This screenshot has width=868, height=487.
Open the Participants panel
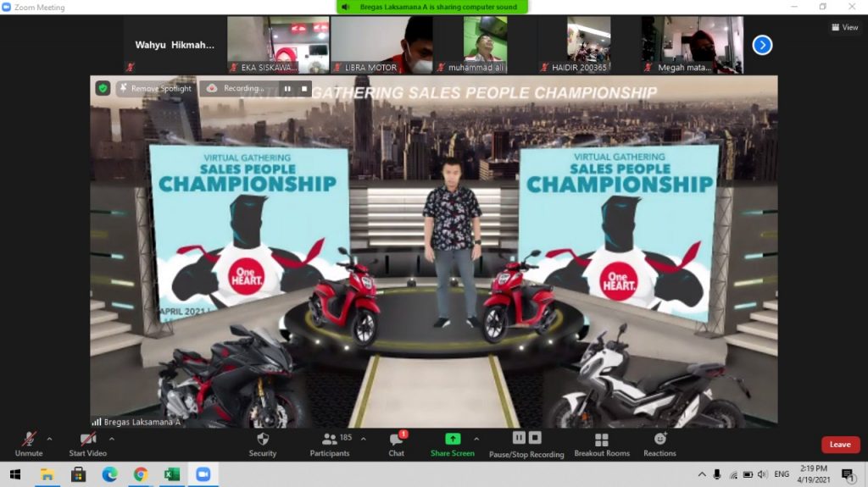click(330, 444)
